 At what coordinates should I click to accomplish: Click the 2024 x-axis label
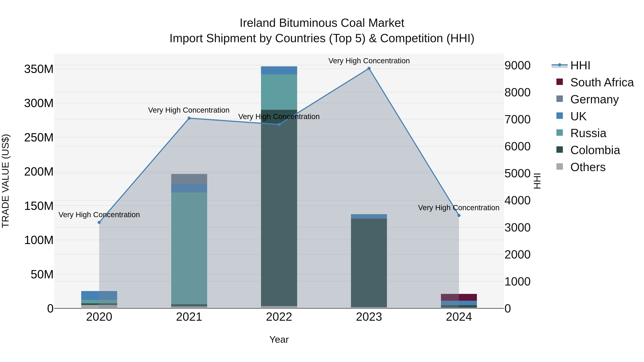click(x=459, y=317)
